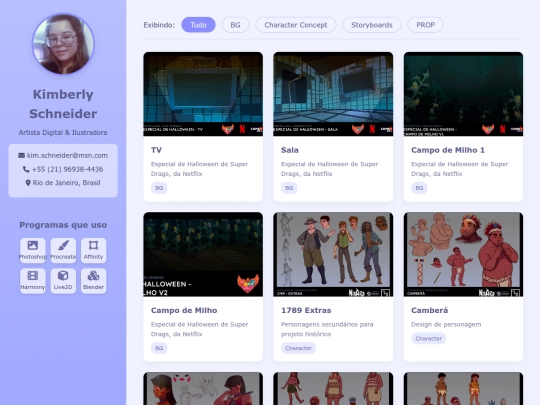Filter by Character Concept
Viewport: 540px width, 405px height.
(x=296, y=25)
